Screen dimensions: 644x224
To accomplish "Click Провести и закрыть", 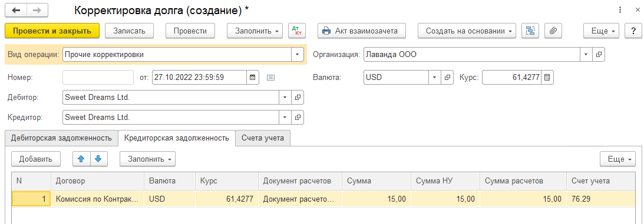I will point(52,31).
